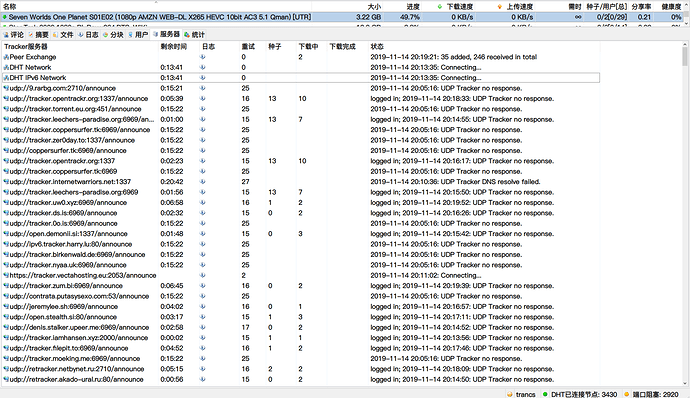Open the 评论 comments tab
Image resolution: width=690 pixels, height=398 pixels.
point(14,35)
